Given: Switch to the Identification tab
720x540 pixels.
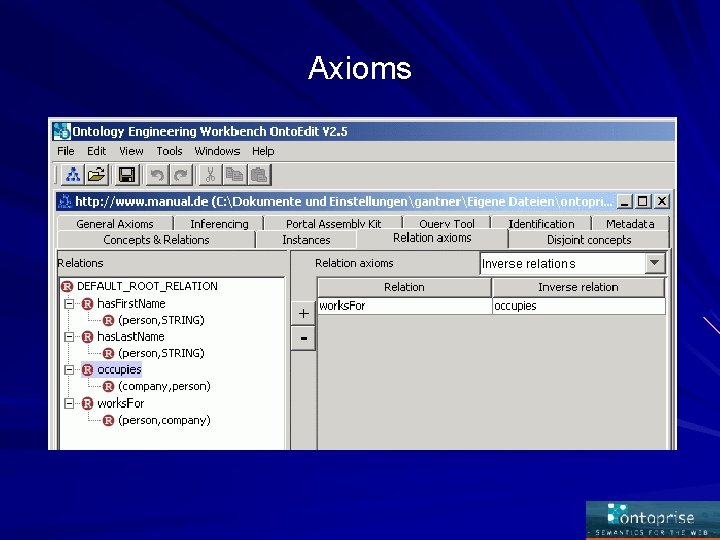Looking at the screenshot, I should point(541,224).
